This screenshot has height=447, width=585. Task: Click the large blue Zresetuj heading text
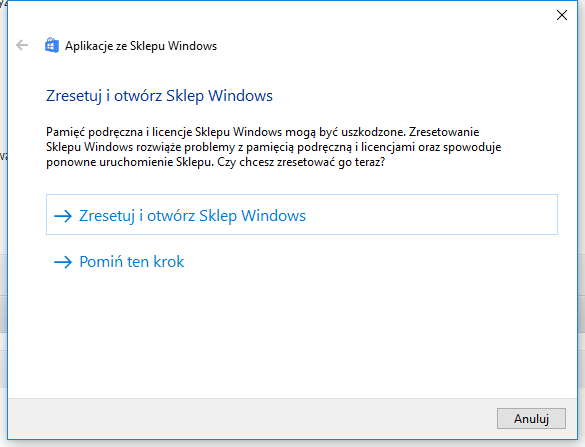pyautogui.click(x=159, y=96)
